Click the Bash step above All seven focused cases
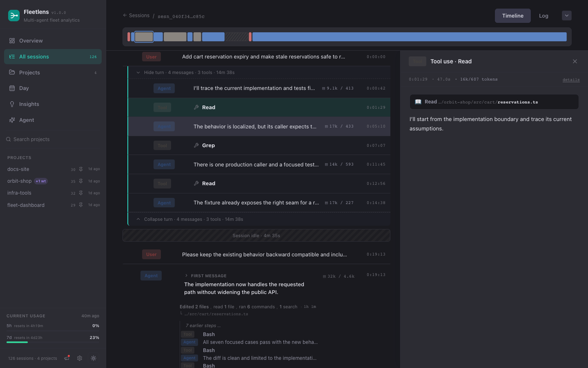The image size is (588, 368). tap(209, 334)
